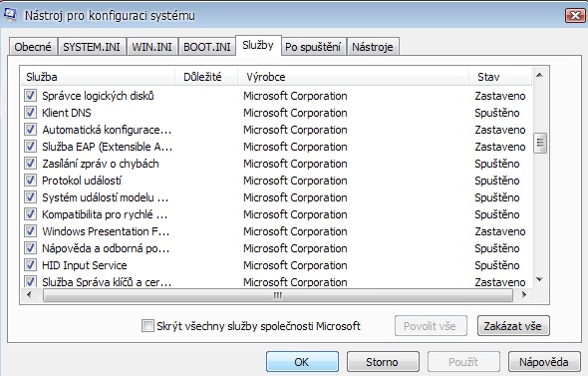Enable Skrýt všechny služby společnosti Microsoft checkbox
588x376 pixels.
pyautogui.click(x=147, y=325)
